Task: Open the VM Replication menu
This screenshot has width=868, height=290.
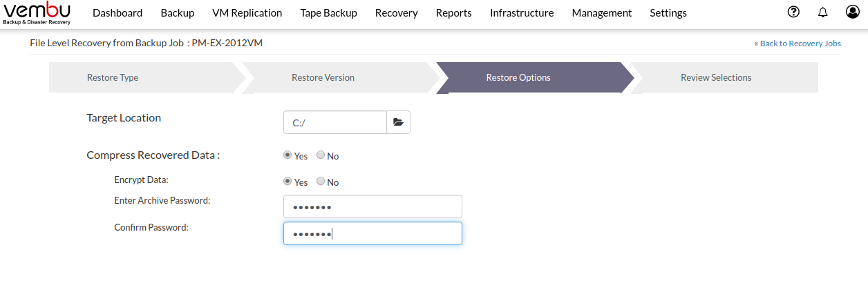Action: pos(247,12)
